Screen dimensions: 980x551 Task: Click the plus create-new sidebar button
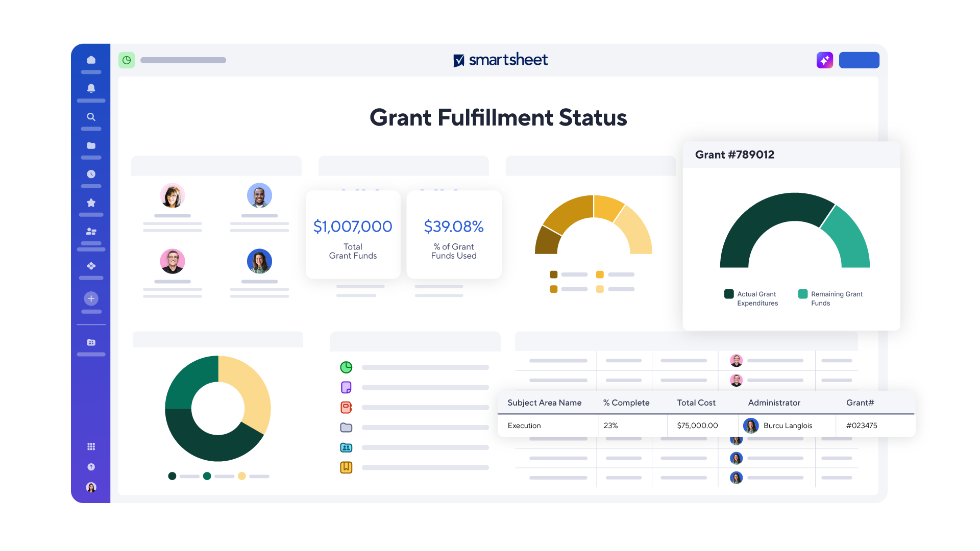pyautogui.click(x=91, y=298)
